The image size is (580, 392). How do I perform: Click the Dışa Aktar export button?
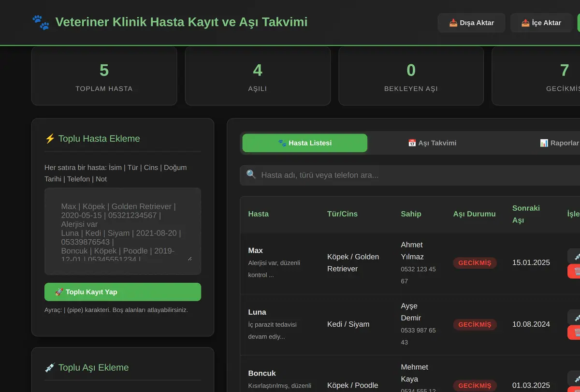coord(471,23)
